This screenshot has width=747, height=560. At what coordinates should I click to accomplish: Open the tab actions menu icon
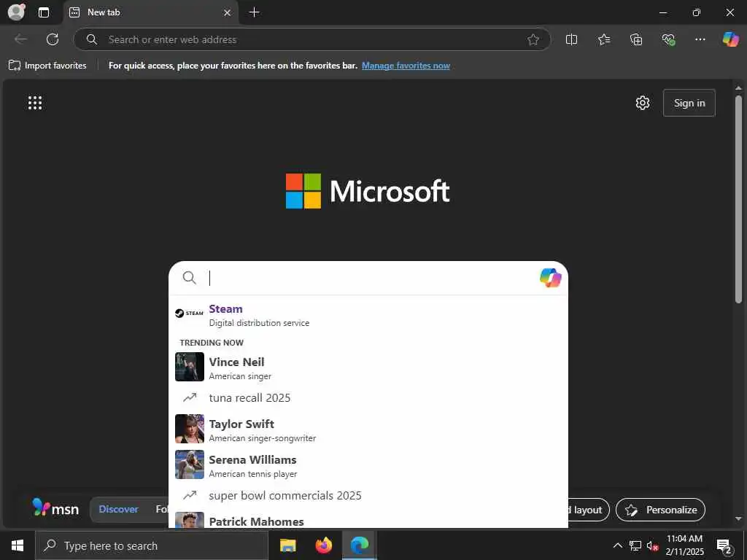44,12
